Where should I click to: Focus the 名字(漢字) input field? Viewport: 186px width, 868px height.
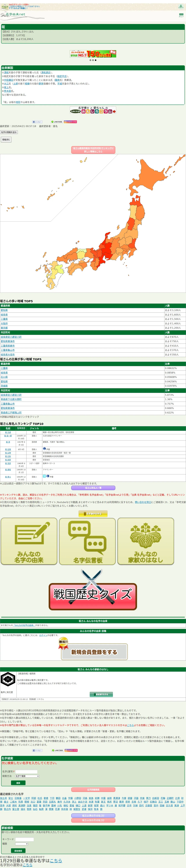[x=26, y=772]
